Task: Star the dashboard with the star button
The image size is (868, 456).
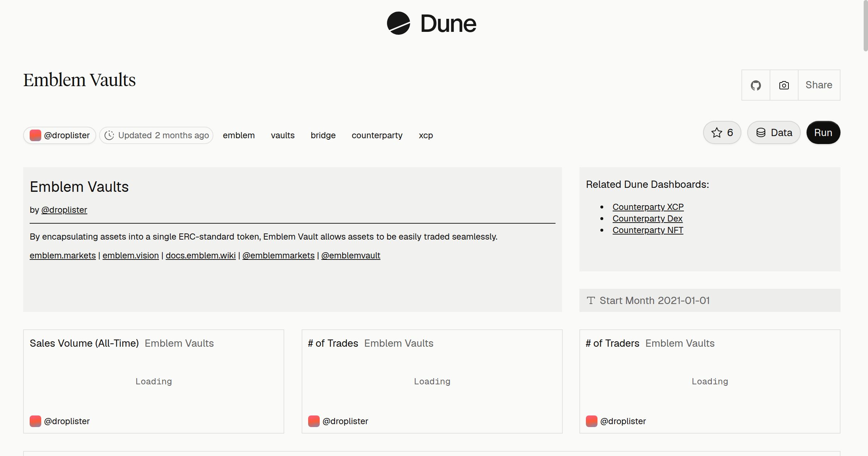Action: [x=722, y=132]
